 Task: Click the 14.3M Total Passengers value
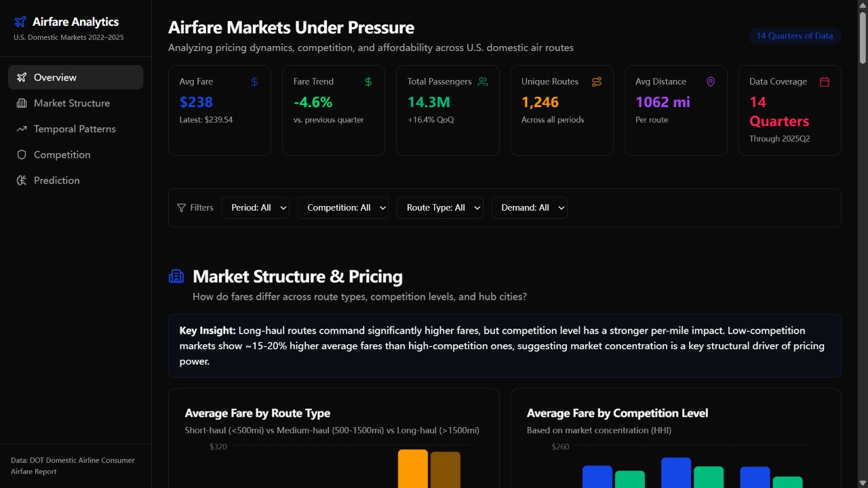pos(429,102)
